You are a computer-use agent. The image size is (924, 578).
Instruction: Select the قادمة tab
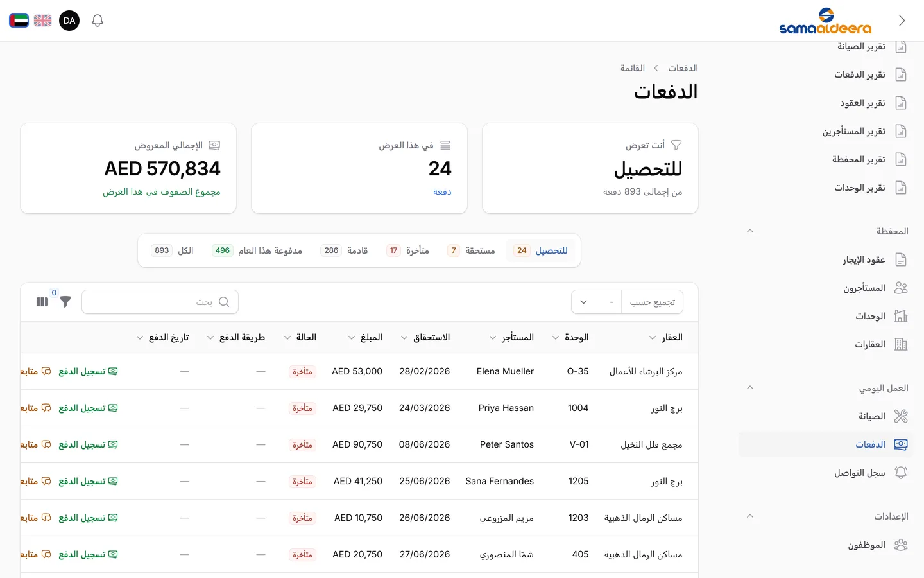coord(344,250)
